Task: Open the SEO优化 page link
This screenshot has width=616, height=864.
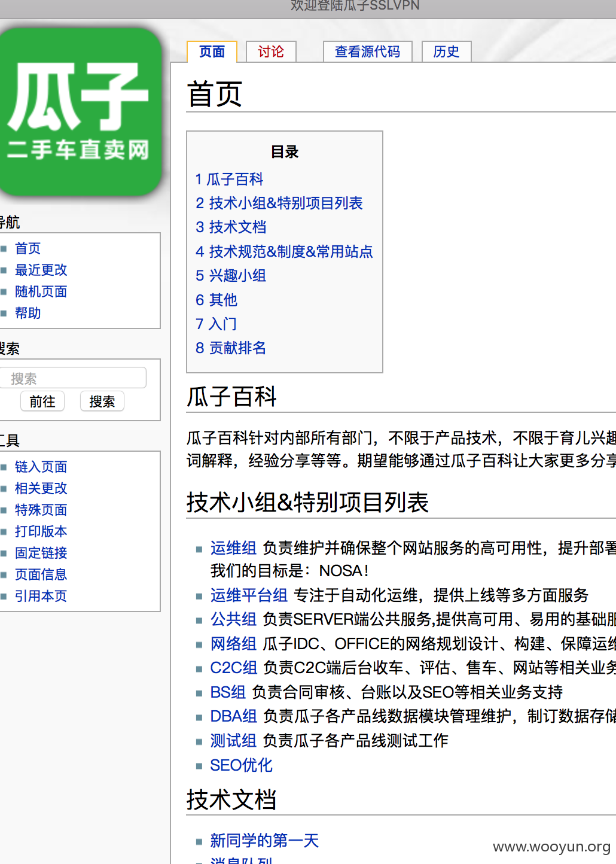Action: [241, 765]
